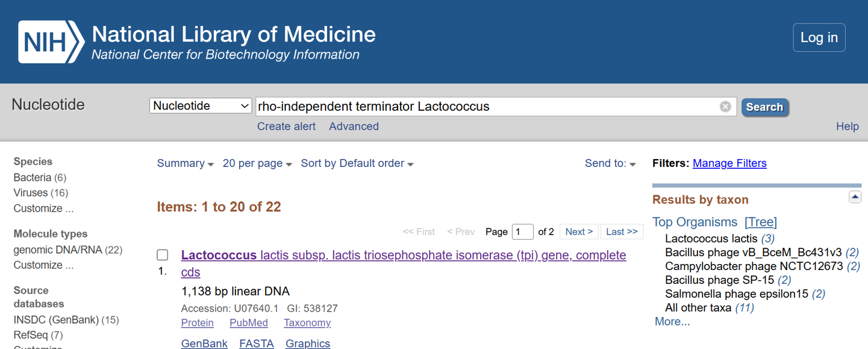Expand the Summary display options
The height and width of the screenshot is (349, 868).
185,163
